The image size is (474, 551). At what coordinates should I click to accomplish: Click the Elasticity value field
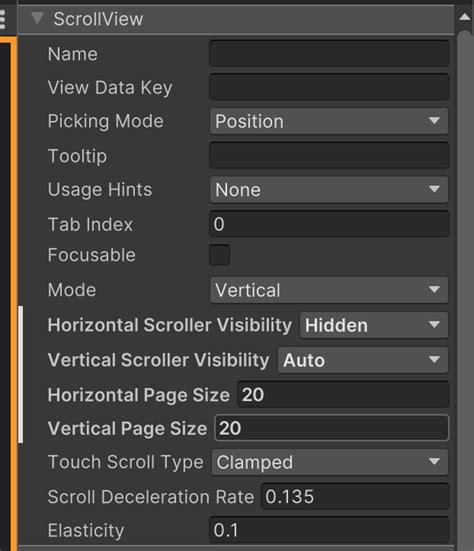click(329, 530)
